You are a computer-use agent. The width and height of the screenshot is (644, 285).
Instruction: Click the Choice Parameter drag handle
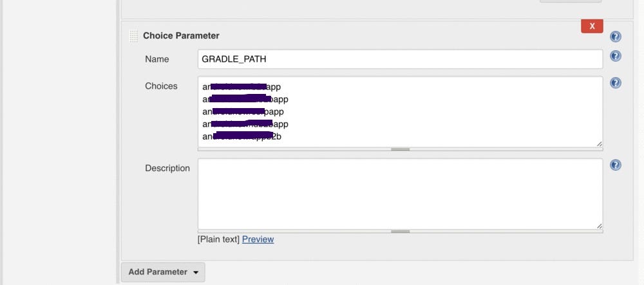[x=133, y=36]
